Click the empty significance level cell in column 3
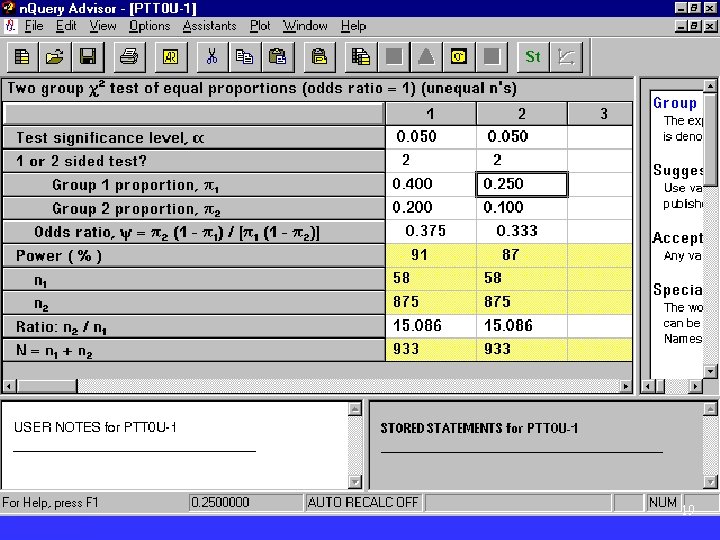 [x=600, y=137]
